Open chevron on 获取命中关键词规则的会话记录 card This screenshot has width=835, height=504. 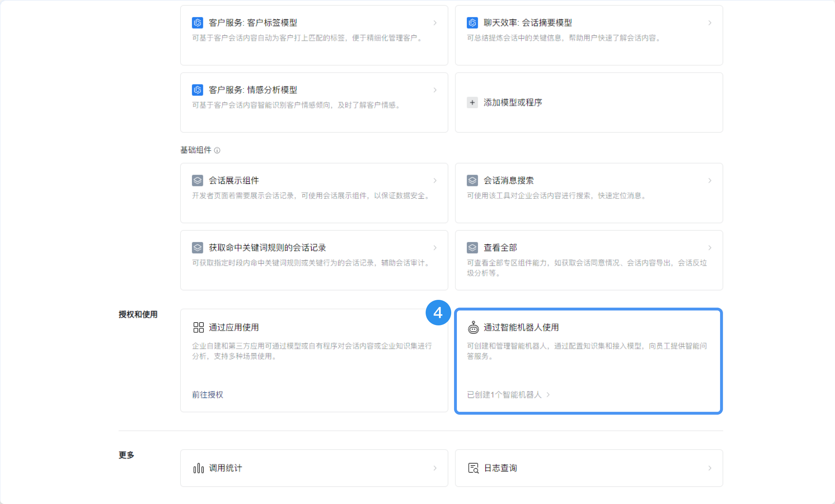[435, 248]
